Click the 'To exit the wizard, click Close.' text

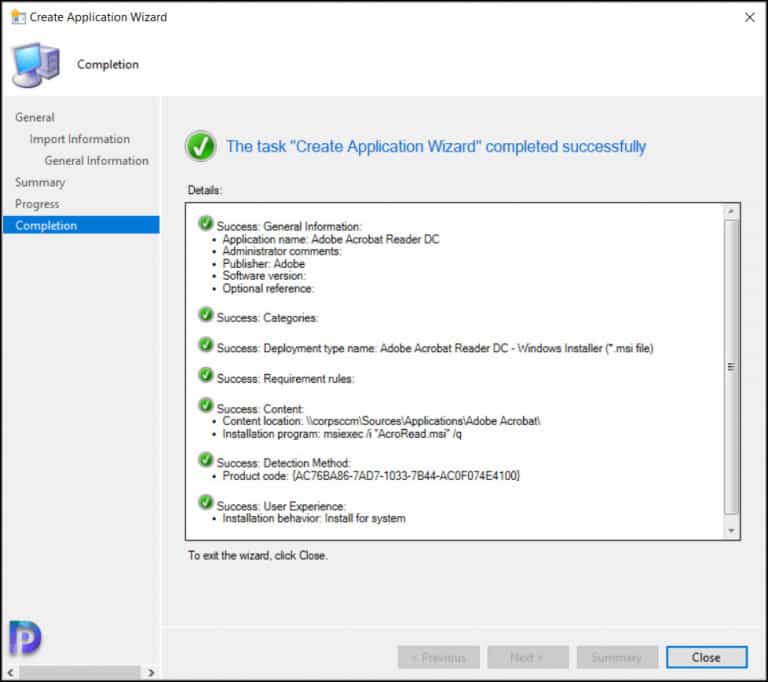tap(258, 556)
